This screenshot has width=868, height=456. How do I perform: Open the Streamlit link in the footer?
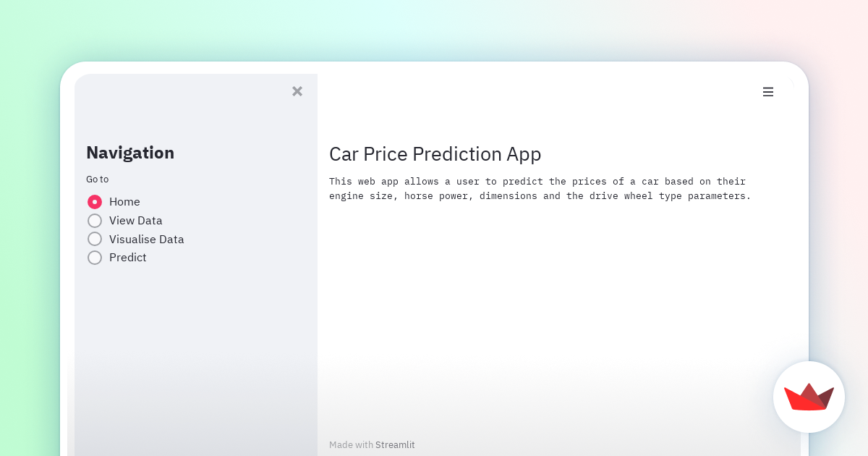coord(395,444)
